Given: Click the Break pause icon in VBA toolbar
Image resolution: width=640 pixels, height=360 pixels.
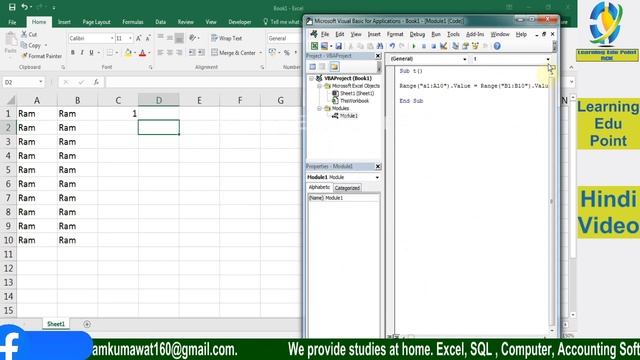Looking at the screenshot, I should (x=424, y=46).
